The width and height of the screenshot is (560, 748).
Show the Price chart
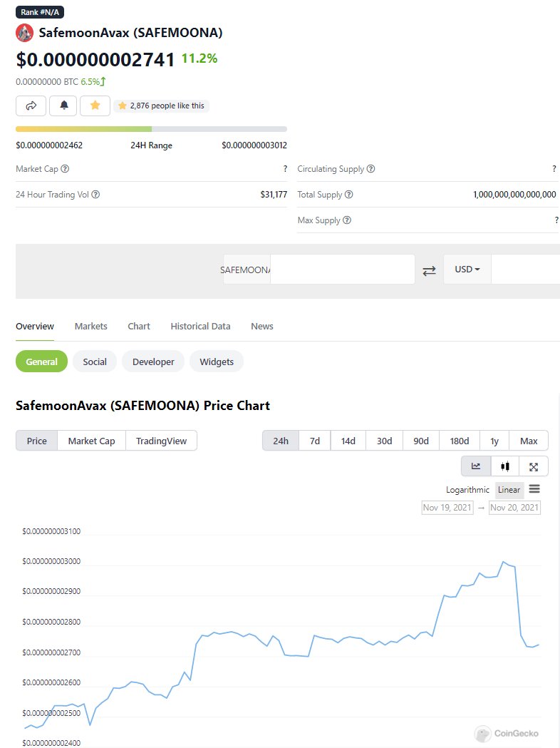click(x=37, y=441)
